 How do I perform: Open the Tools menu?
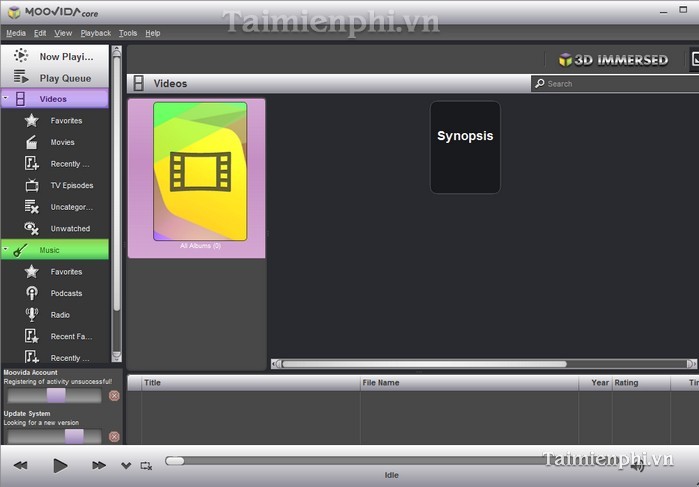(x=128, y=33)
